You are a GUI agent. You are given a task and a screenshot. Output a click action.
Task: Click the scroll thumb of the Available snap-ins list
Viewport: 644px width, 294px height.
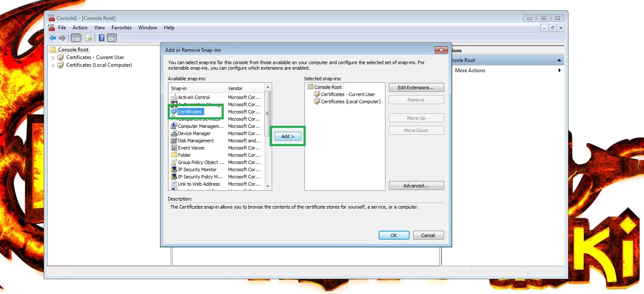(268, 113)
